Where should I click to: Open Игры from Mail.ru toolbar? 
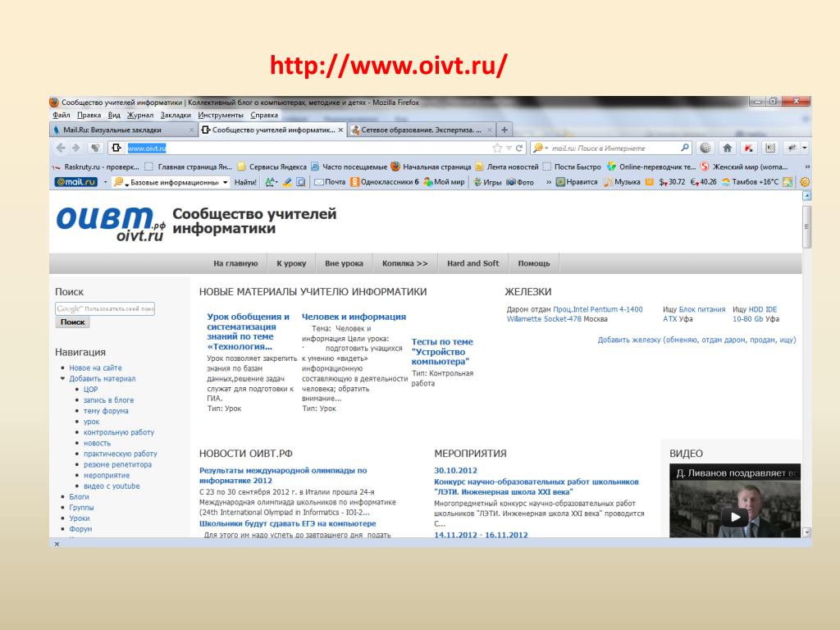[x=487, y=182]
